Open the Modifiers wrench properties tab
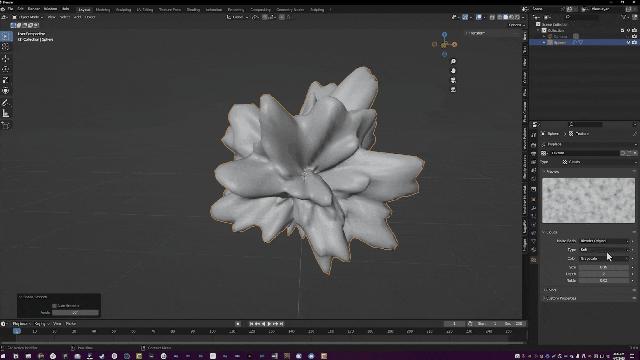The width and height of the screenshot is (640, 360). pos(533,207)
